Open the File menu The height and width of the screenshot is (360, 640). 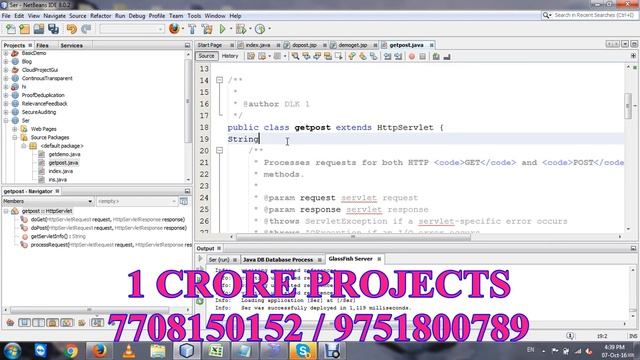click(6, 16)
